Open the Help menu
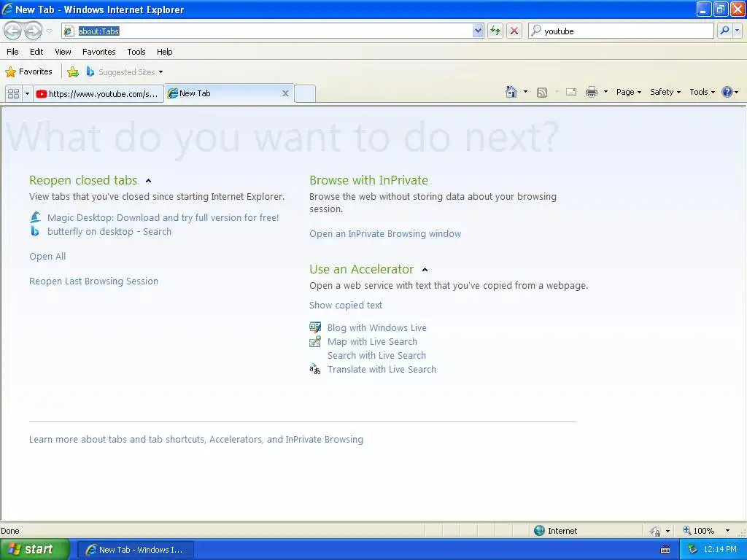Image resolution: width=747 pixels, height=560 pixels. (x=164, y=52)
